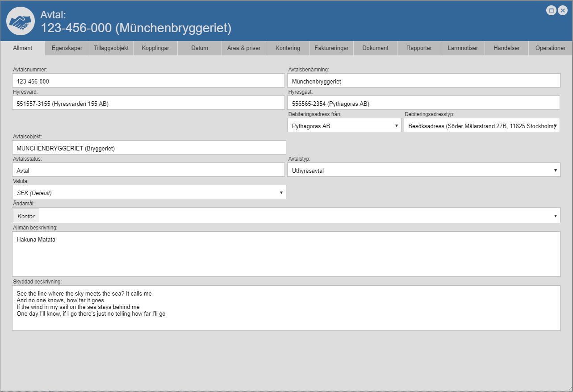Viewport: 573px width, 392px height.
Task: Select the Faktureringar tab
Action: tap(331, 48)
